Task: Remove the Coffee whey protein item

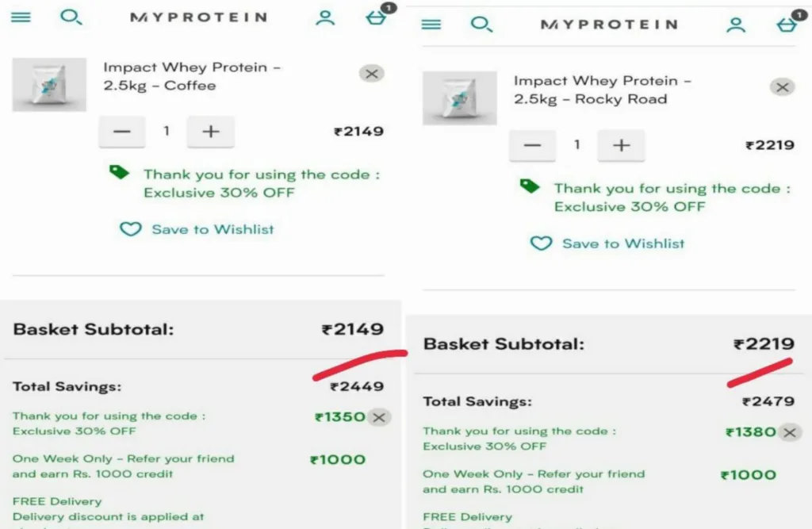Action: (x=371, y=73)
